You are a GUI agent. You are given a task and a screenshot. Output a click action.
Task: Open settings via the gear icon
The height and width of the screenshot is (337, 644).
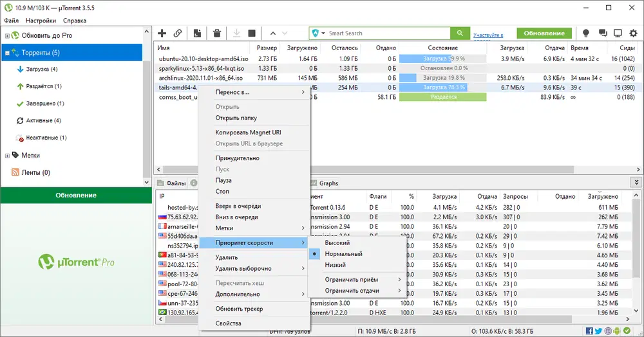pyautogui.click(x=633, y=33)
